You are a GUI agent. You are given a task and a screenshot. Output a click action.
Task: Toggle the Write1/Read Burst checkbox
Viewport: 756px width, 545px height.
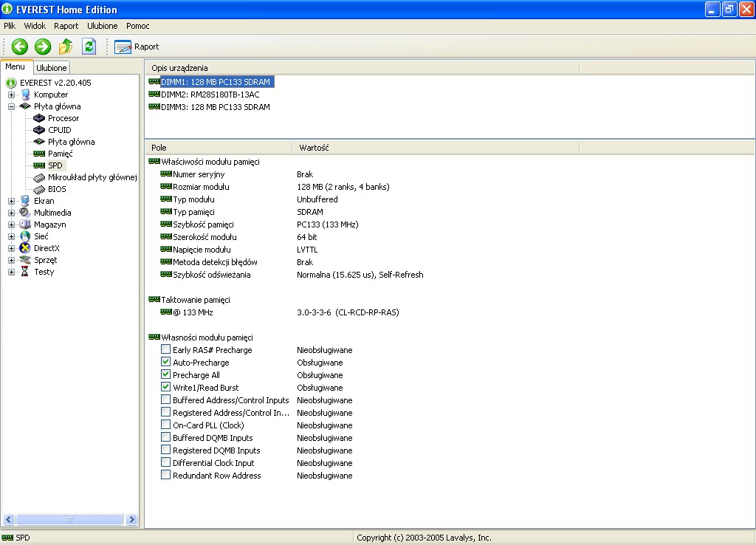(x=165, y=387)
